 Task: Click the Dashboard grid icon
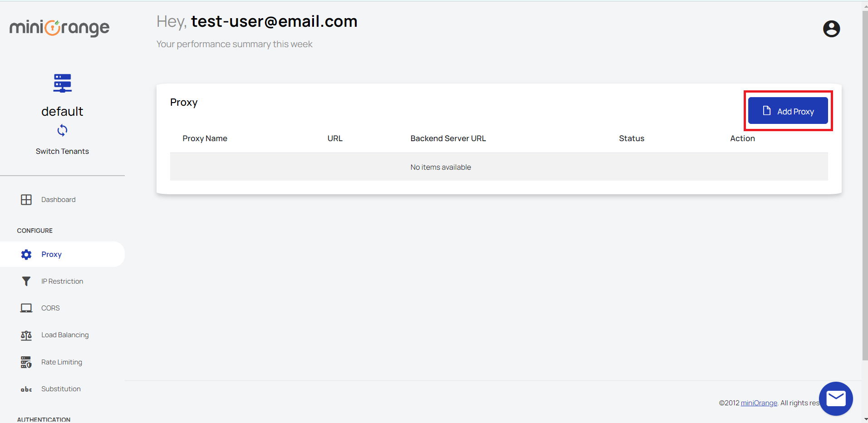coord(26,200)
